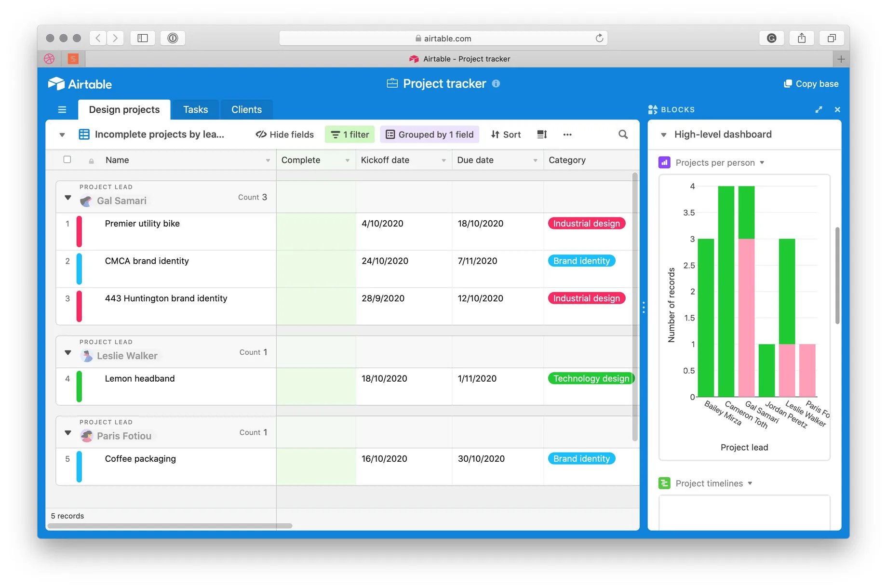This screenshot has height=588, width=887.
Task: Click the Airtable logo
Action: 80,84
